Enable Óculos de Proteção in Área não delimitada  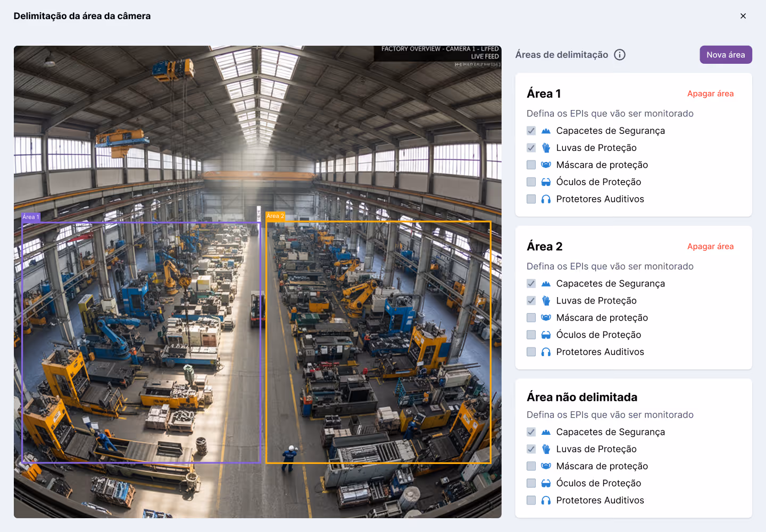[x=531, y=483]
